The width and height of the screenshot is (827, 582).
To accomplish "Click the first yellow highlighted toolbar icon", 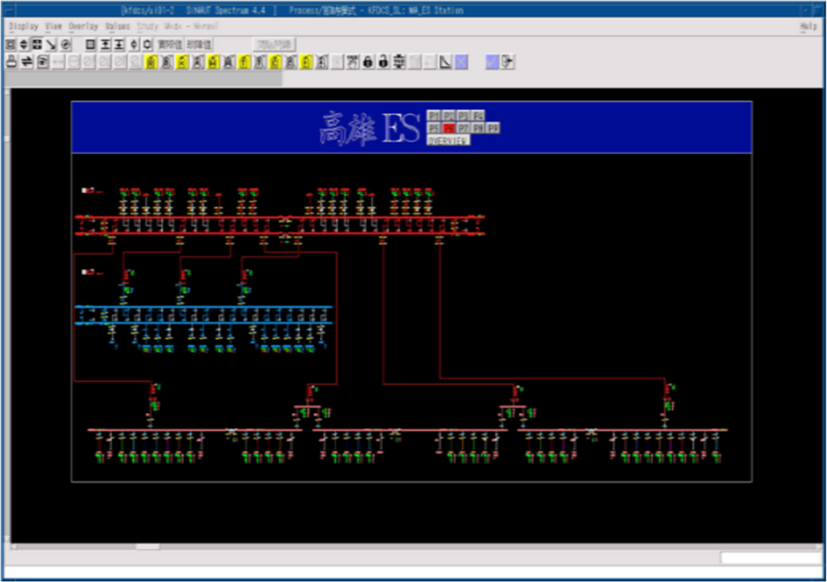I will click(x=151, y=62).
